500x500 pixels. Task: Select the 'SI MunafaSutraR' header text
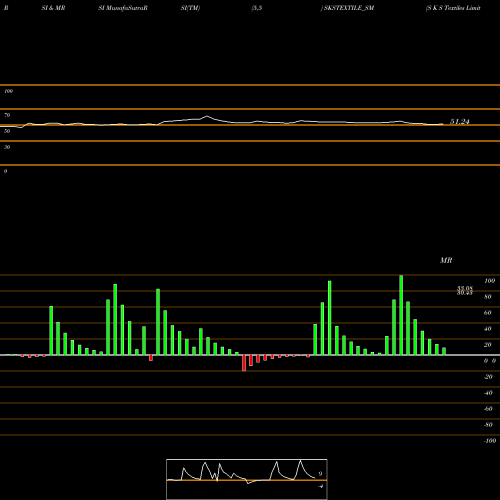click(123, 8)
